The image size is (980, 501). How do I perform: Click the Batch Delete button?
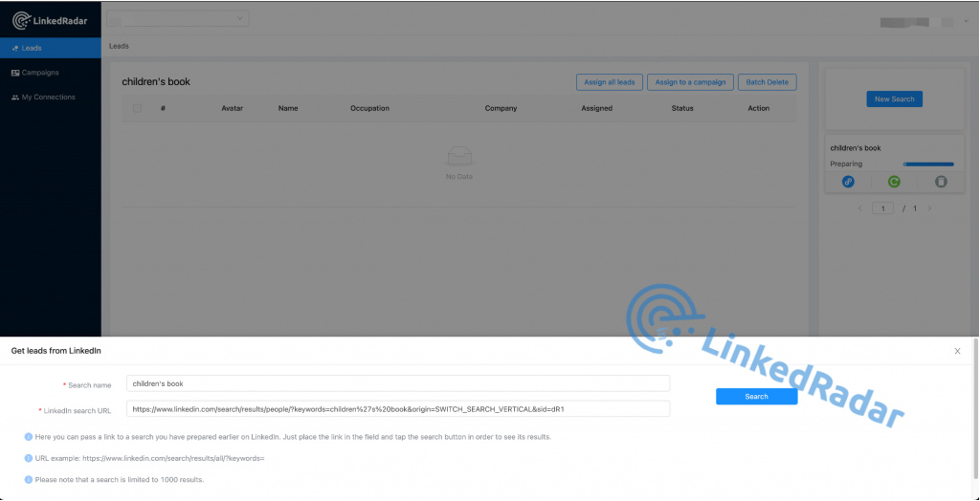point(767,82)
